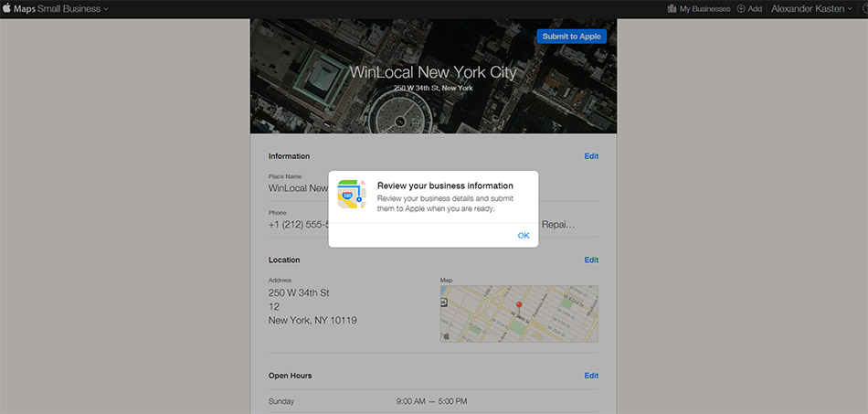Select the address line 250 W 34th St
The height and width of the screenshot is (414, 868).
tap(299, 292)
